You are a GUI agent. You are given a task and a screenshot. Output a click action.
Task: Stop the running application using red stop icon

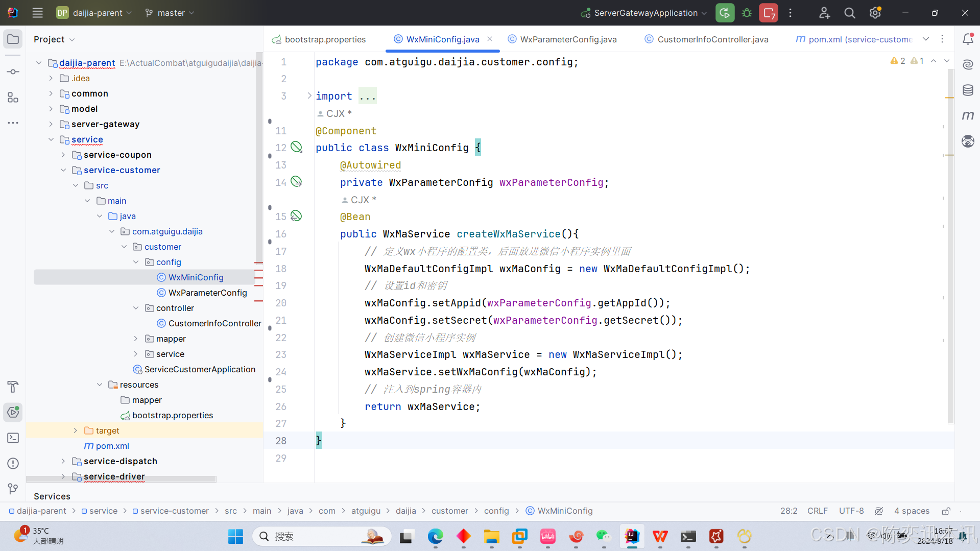point(769,13)
